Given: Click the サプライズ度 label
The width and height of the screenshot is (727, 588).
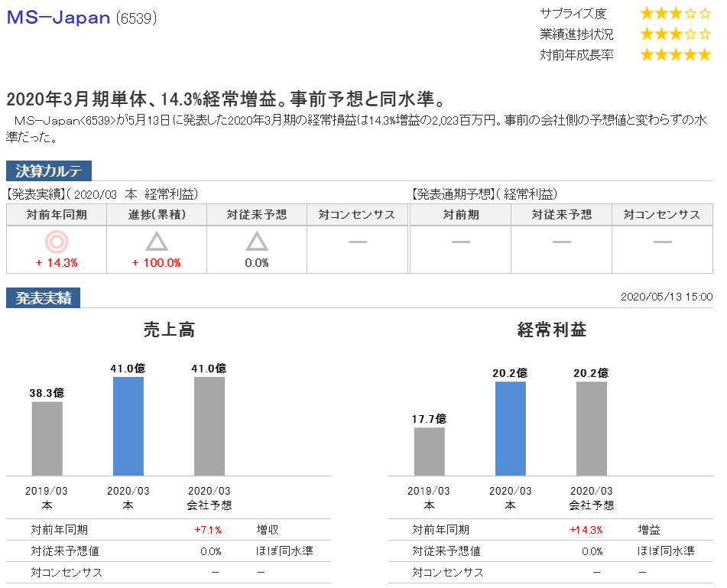Looking at the screenshot, I should coord(573,14).
